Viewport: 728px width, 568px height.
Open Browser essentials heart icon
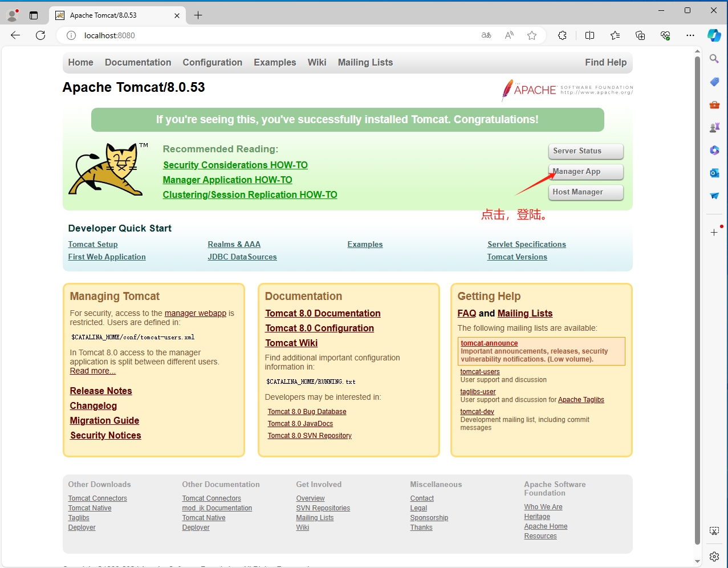point(665,35)
